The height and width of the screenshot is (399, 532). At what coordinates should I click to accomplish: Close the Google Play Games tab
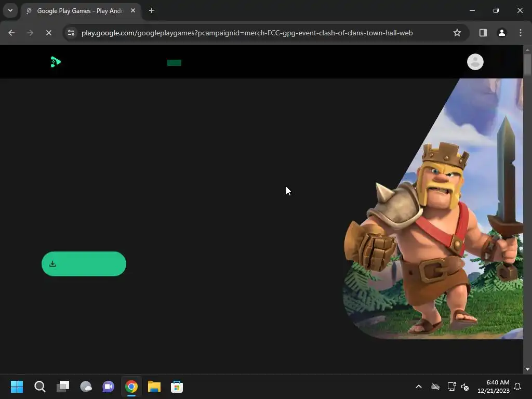tap(133, 11)
